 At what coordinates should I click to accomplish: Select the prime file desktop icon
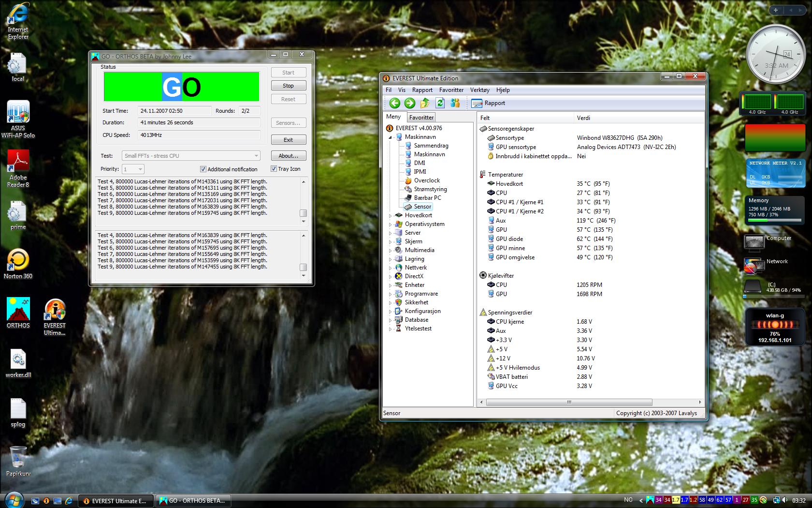click(x=18, y=215)
